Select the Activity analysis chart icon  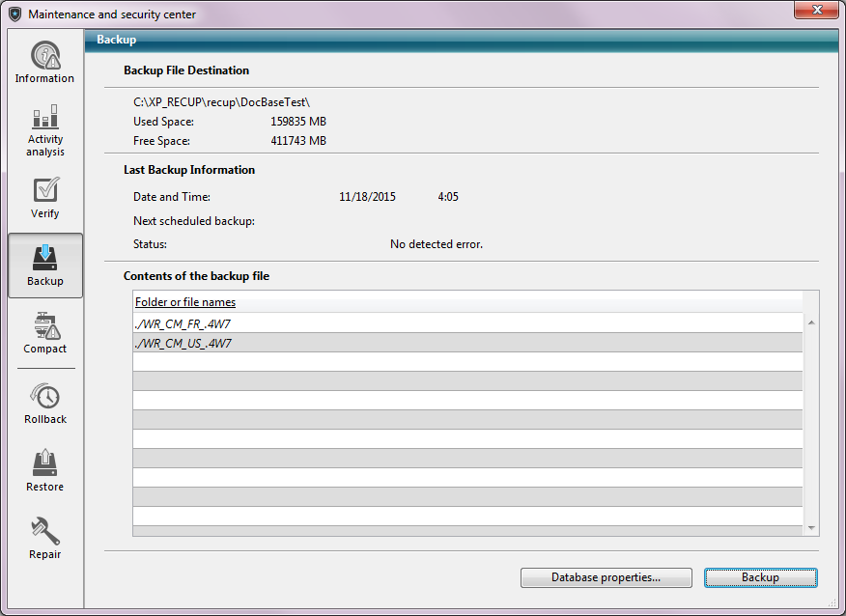pos(44,117)
